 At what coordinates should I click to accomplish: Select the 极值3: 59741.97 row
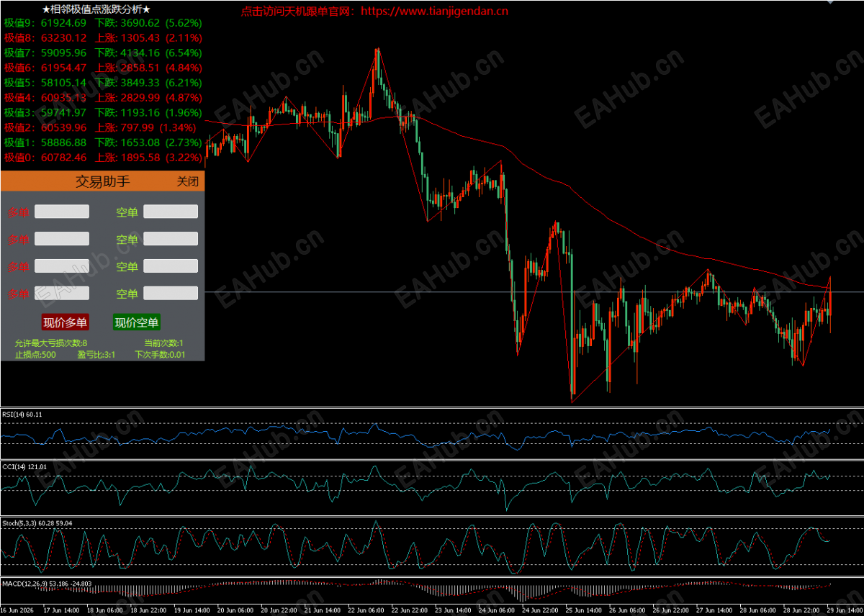pyautogui.click(x=103, y=112)
